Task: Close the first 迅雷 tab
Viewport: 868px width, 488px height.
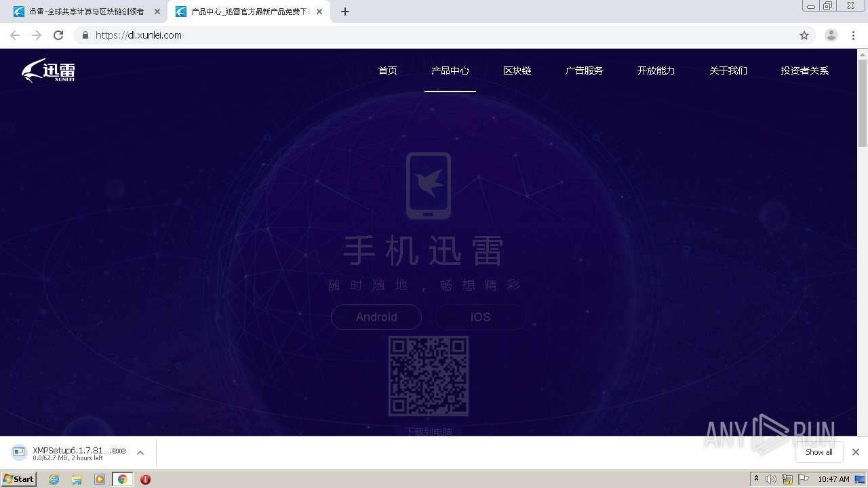Action: tap(157, 12)
